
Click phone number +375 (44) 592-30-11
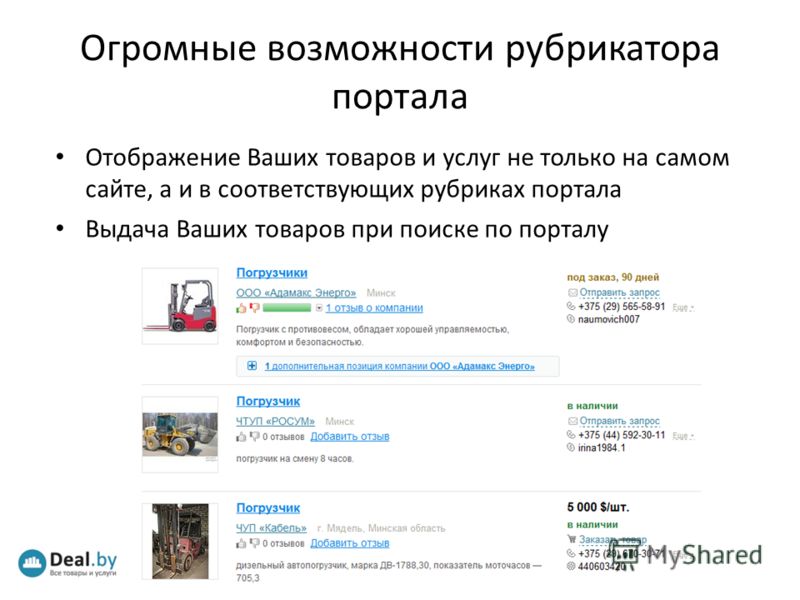(622, 435)
